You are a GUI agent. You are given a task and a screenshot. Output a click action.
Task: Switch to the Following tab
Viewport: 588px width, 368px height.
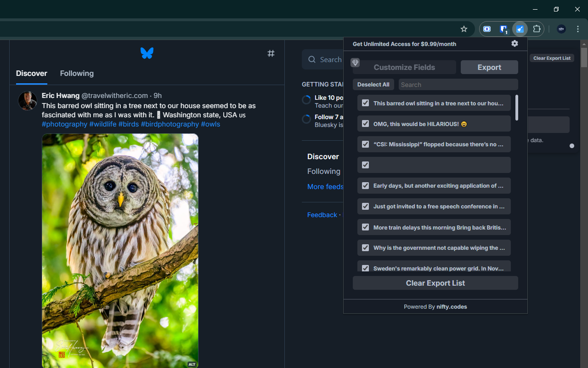[77, 74]
